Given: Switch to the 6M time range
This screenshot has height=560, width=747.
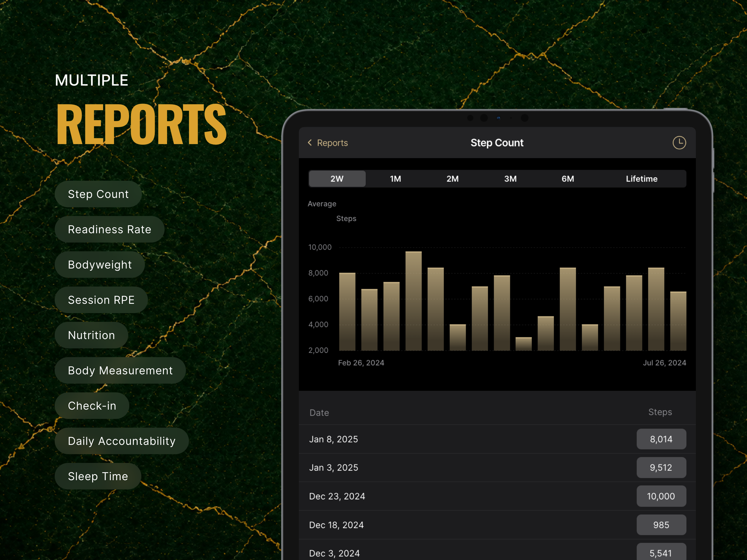Looking at the screenshot, I should pos(568,179).
